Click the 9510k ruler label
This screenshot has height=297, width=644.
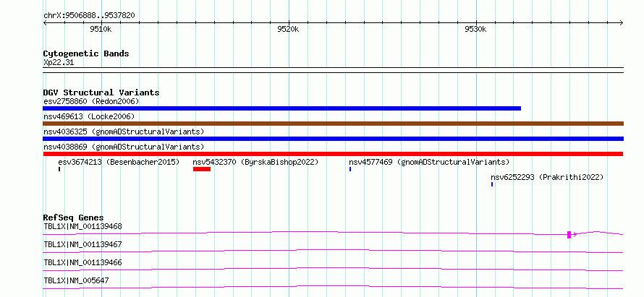[101, 29]
